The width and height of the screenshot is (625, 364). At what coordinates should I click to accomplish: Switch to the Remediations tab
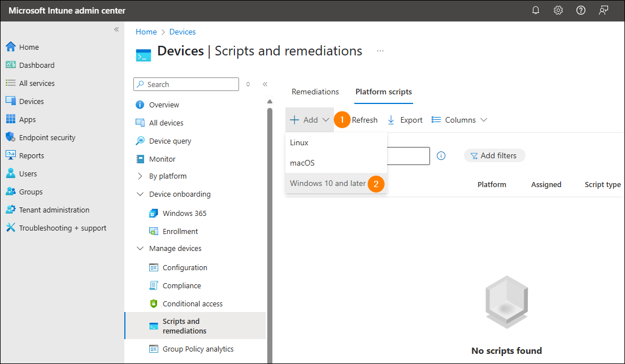(315, 92)
